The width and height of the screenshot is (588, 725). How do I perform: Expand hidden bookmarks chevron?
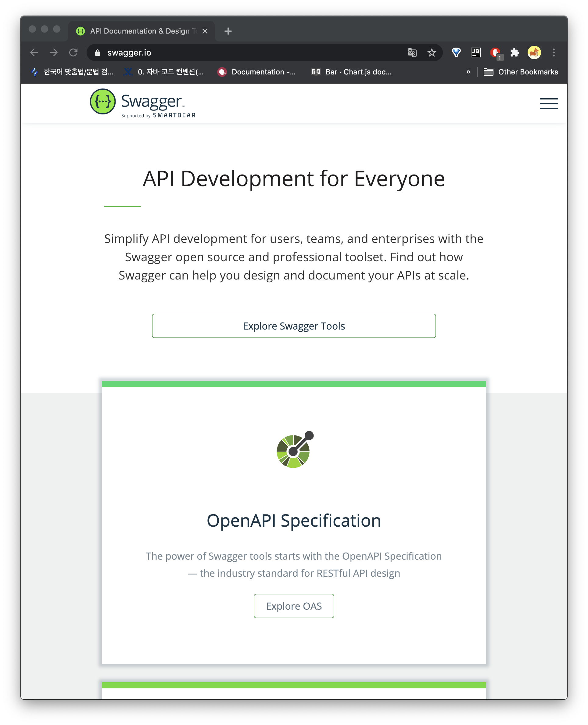468,72
